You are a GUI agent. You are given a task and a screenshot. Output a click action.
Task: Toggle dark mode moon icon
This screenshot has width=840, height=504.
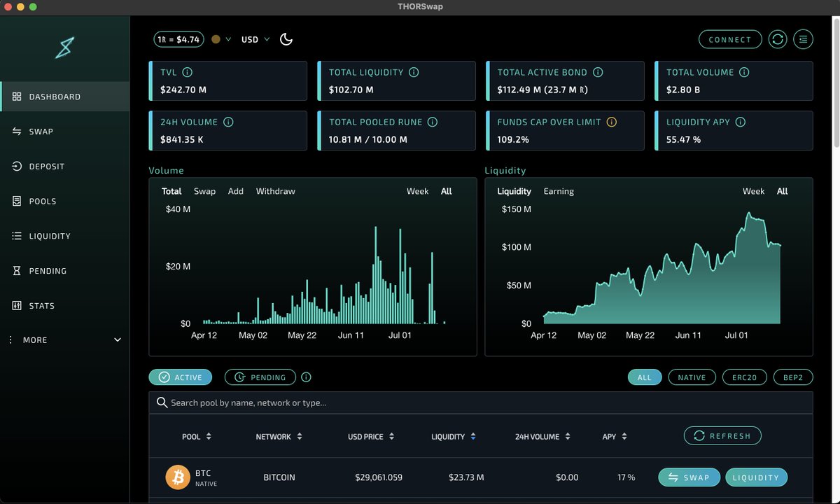286,39
